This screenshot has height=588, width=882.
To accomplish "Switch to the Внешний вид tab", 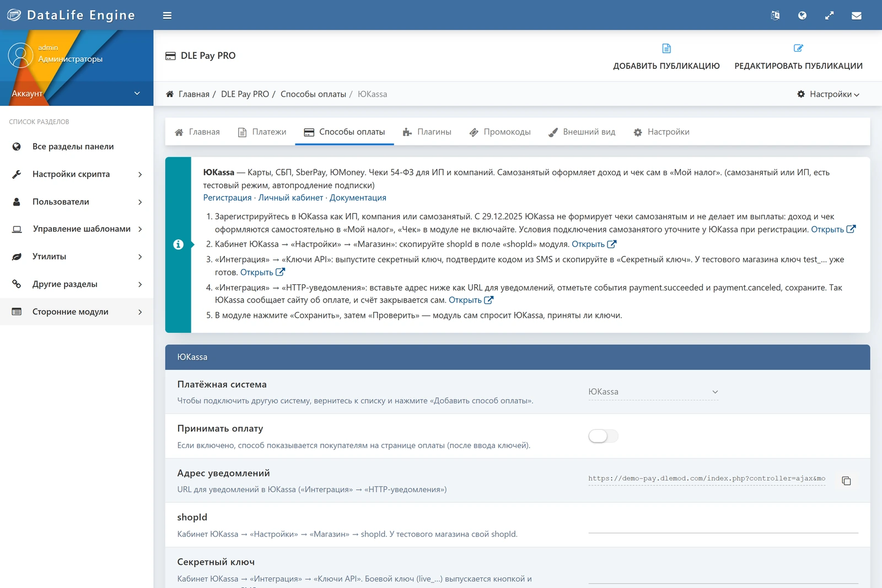I will point(582,132).
